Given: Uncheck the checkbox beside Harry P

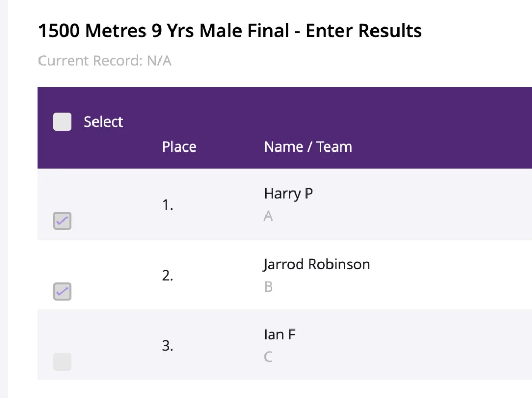Looking at the screenshot, I should click(x=62, y=221).
